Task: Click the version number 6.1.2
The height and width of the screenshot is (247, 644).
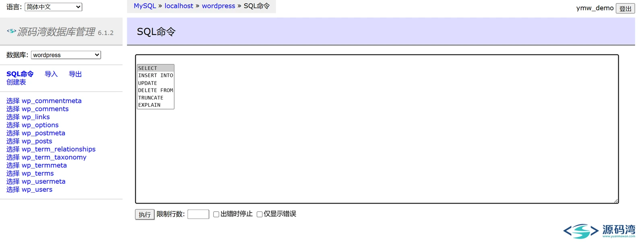Action: pos(106,33)
